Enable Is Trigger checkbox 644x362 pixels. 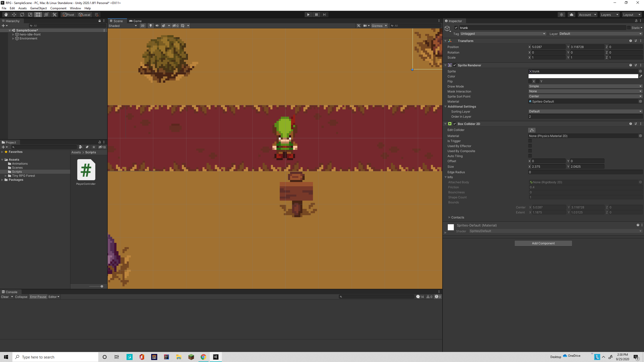(x=530, y=141)
